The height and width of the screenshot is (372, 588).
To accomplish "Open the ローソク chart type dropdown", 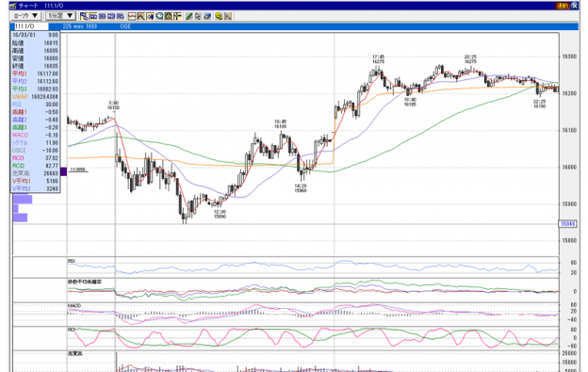I will tap(25, 16).
